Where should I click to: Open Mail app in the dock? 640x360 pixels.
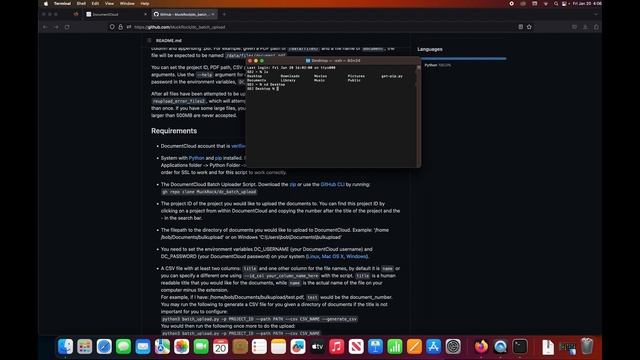click(143, 347)
